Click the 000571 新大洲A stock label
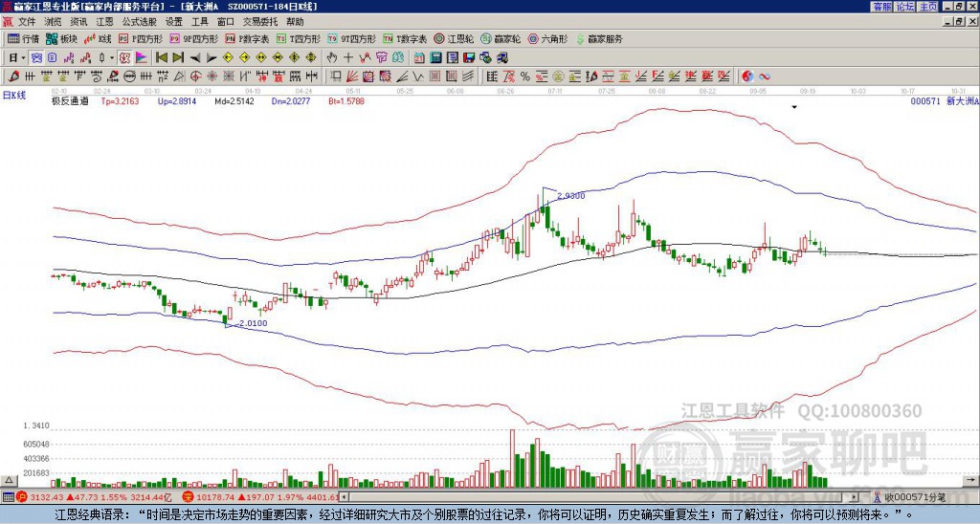The height and width of the screenshot is (524, 980). tap(944, 101)
